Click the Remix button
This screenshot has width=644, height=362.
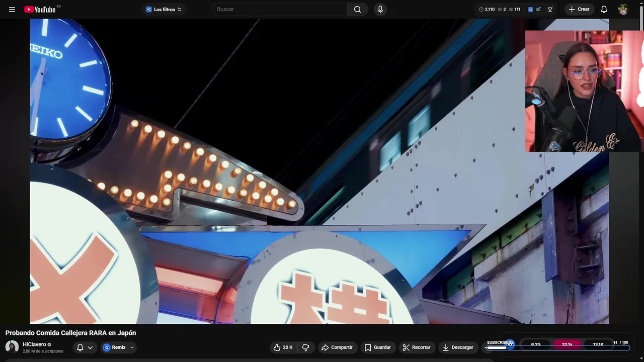pyautogui.click(x=115, y=347)
